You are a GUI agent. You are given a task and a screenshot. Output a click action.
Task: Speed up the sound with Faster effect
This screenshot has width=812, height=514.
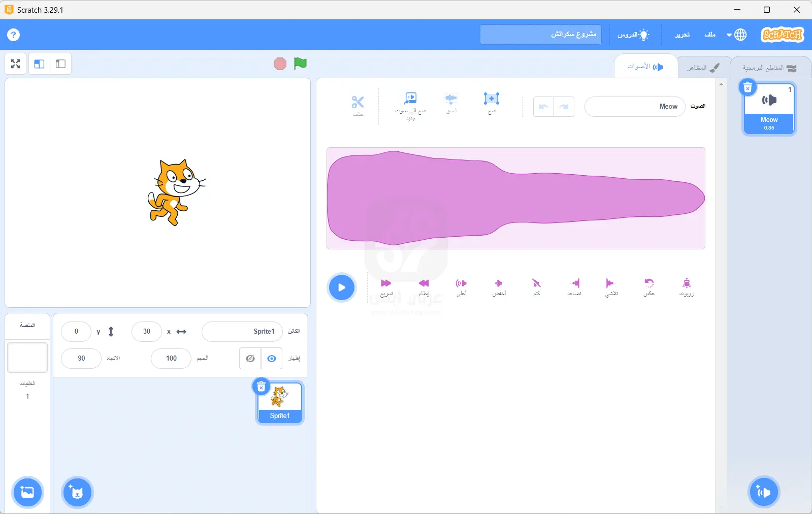click(386, 287)
